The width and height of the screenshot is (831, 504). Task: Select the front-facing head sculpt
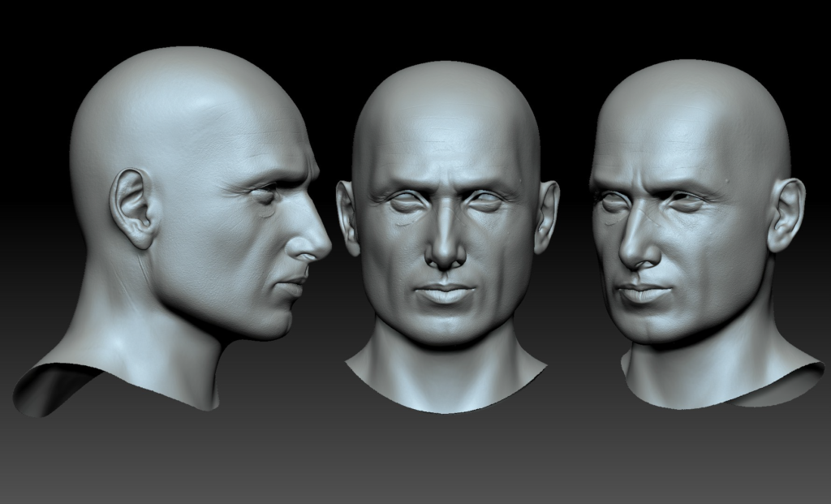coord(447,237)
